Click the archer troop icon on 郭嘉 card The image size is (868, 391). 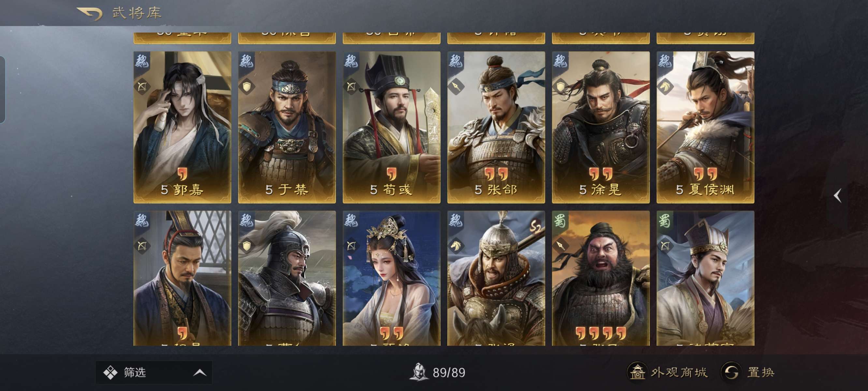(x=142, y=87)
